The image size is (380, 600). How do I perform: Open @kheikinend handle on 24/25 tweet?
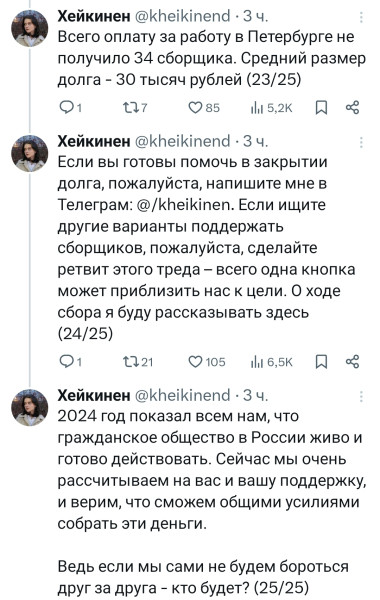183,142
